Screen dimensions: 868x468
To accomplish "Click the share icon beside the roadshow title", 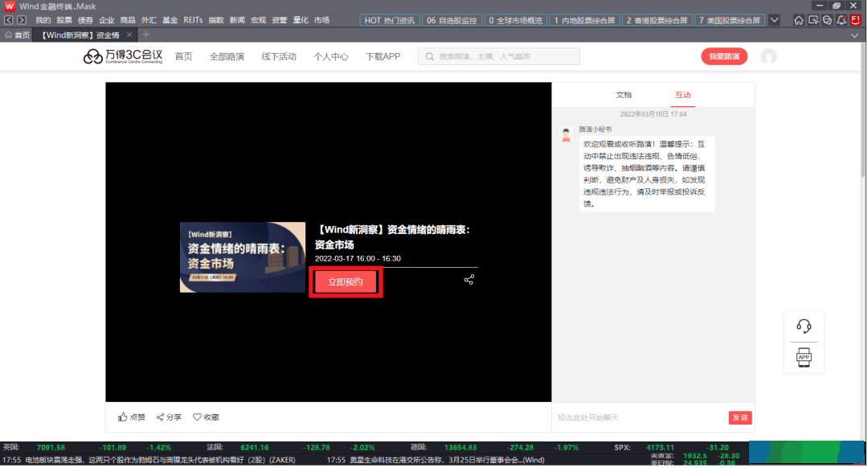I will coord(469,280).
